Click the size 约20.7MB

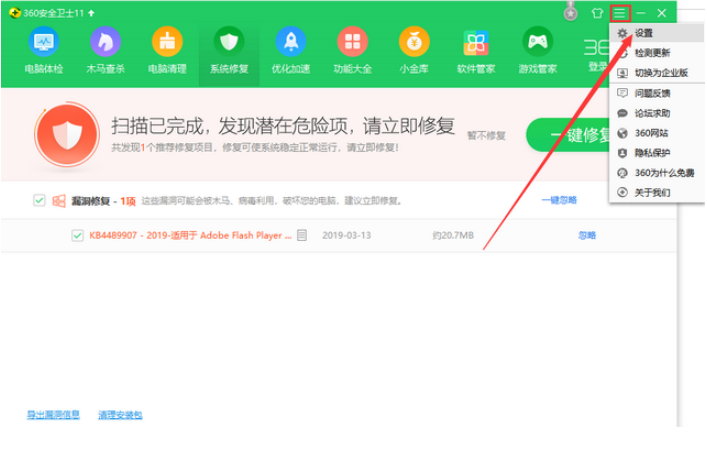(x=453, y=235)
